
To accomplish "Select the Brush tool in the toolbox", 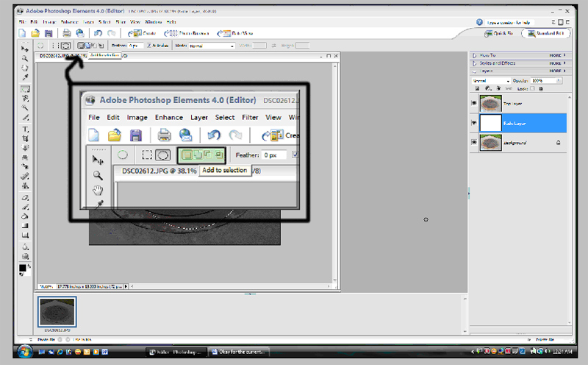I will click(25, 207).
